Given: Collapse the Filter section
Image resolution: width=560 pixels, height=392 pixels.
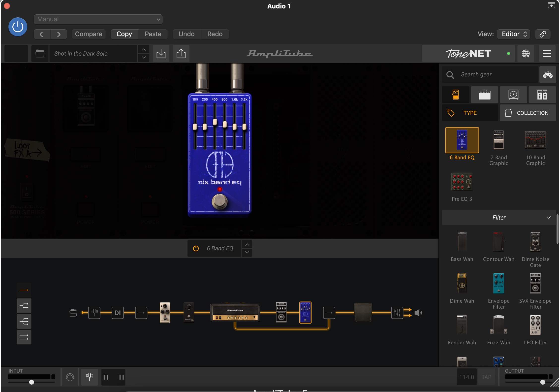Looking at the screenshot, I should 499,218.
